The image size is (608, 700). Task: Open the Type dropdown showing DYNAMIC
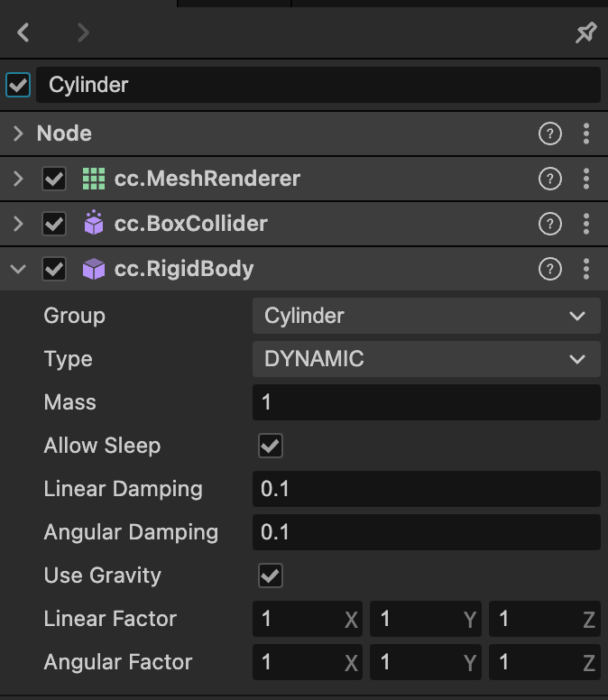point(426,359)
